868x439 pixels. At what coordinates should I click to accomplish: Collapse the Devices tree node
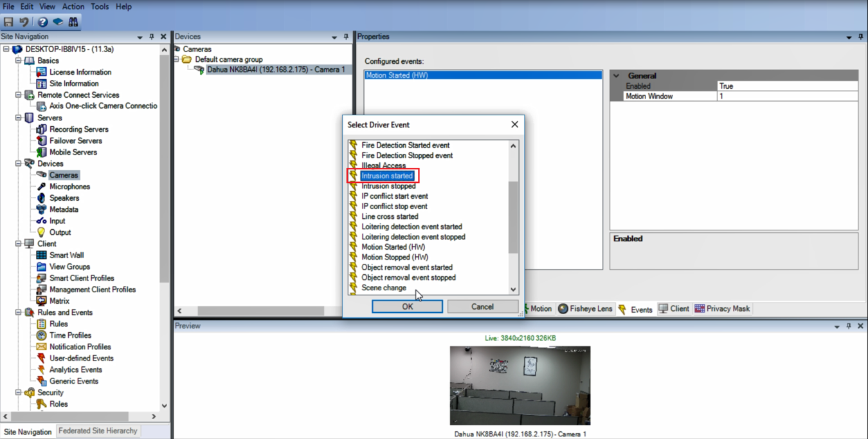19,163
